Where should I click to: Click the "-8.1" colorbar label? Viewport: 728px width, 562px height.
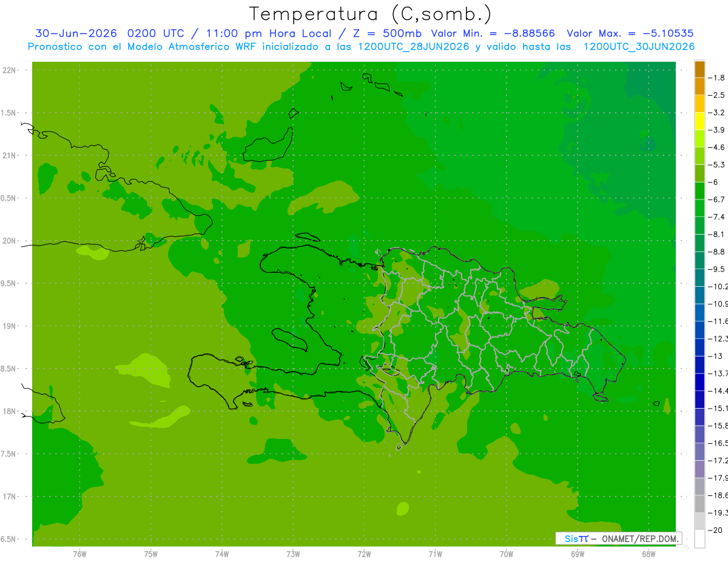716,234
